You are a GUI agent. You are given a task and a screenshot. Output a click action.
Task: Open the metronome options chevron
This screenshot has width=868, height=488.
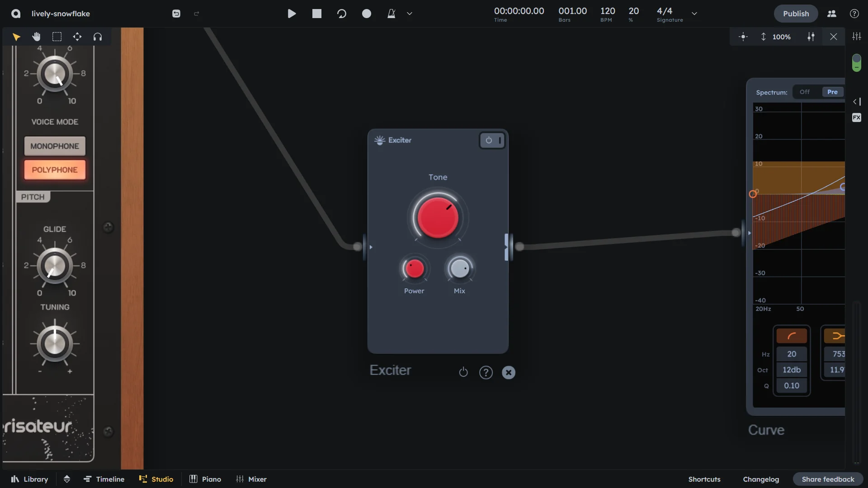pos(409,14)
